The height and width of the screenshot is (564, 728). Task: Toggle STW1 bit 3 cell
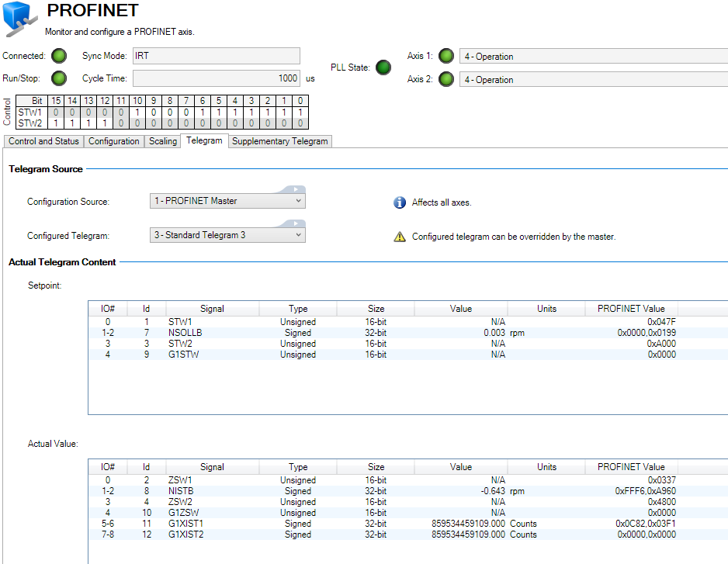(251, 112)
